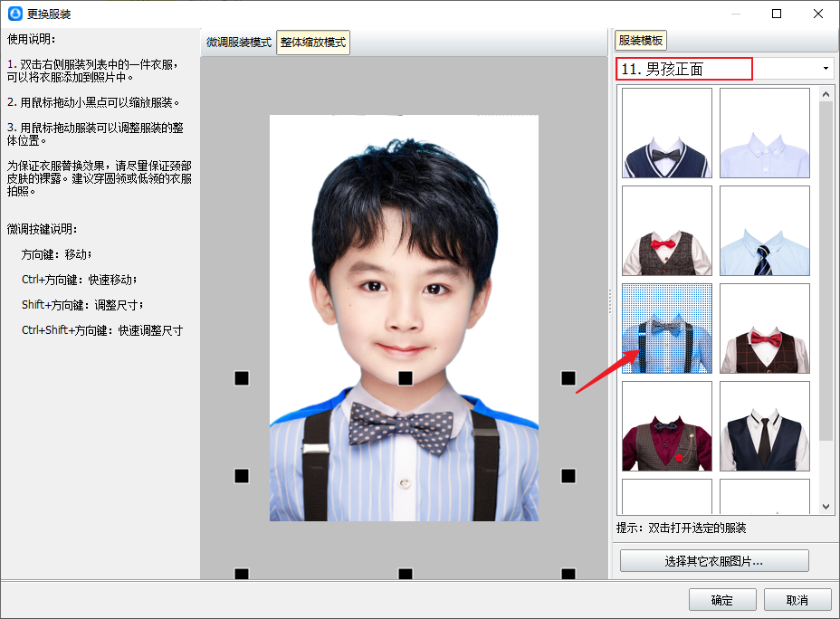Cancel with the 取消 button
Image resolution: width=840 pixels, height=619 pixels.
tap(797, 600)
